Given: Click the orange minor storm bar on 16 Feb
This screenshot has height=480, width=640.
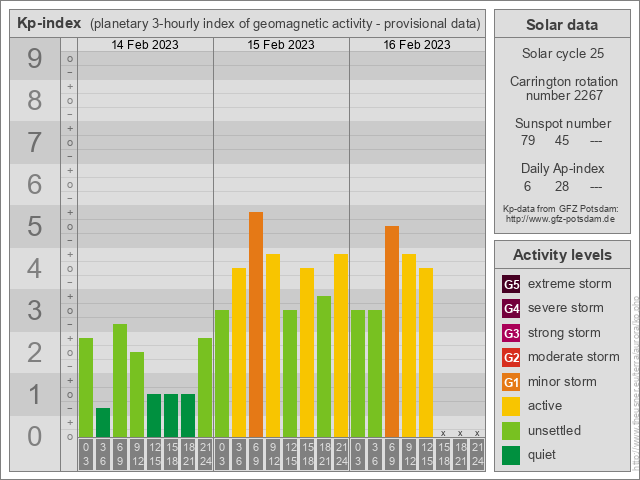Looking at the screenshot, I should tap(392, 331).
